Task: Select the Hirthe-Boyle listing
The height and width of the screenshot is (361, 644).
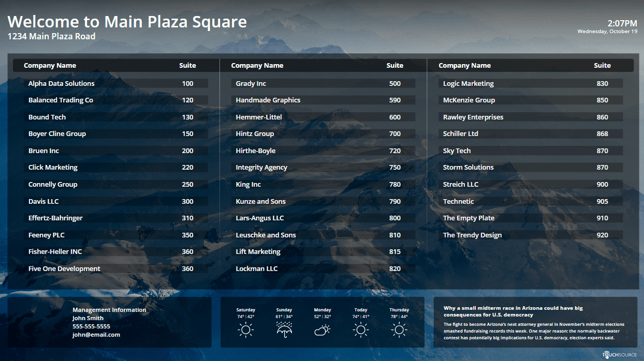Action: 323,151
